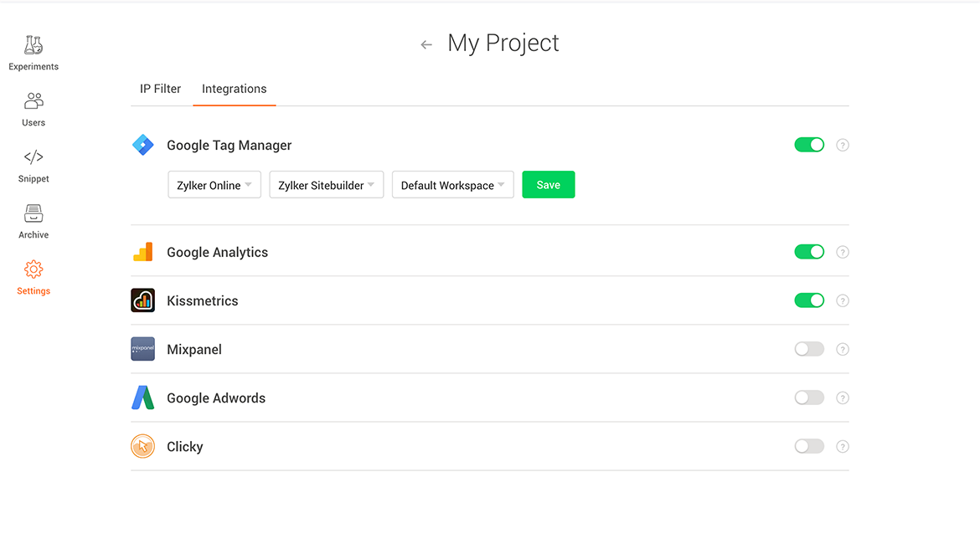
Task: Click the Google Adwords label
Action: (216, 398)
